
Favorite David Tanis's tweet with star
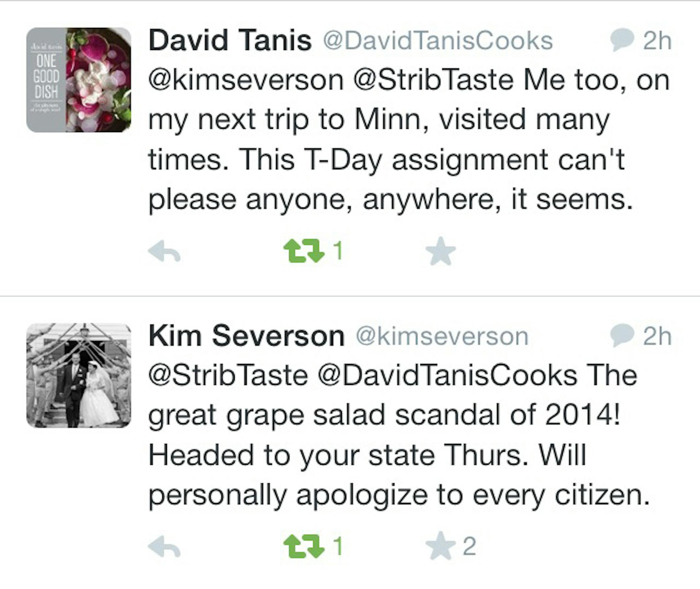[440, 251]
